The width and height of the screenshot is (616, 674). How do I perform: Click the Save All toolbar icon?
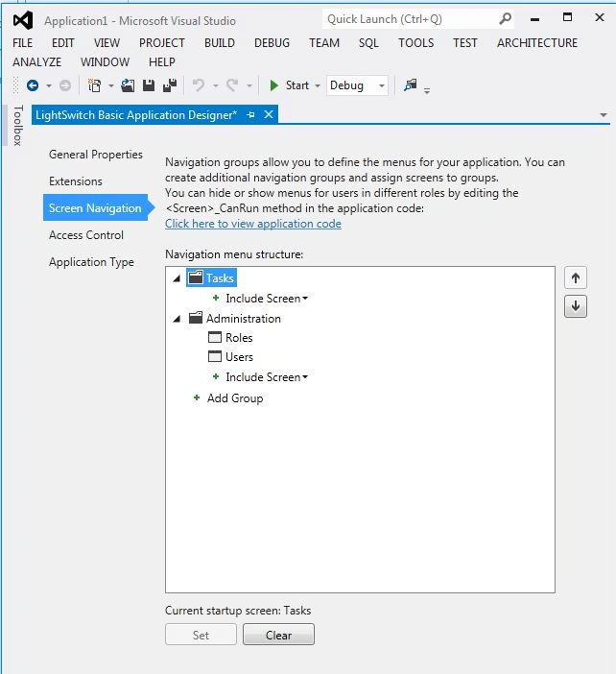click(170, 85)
